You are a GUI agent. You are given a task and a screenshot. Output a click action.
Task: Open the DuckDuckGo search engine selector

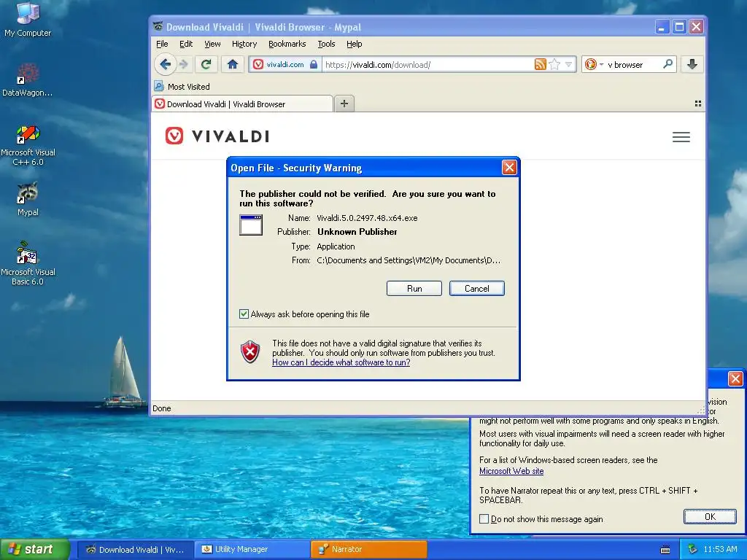594,64
